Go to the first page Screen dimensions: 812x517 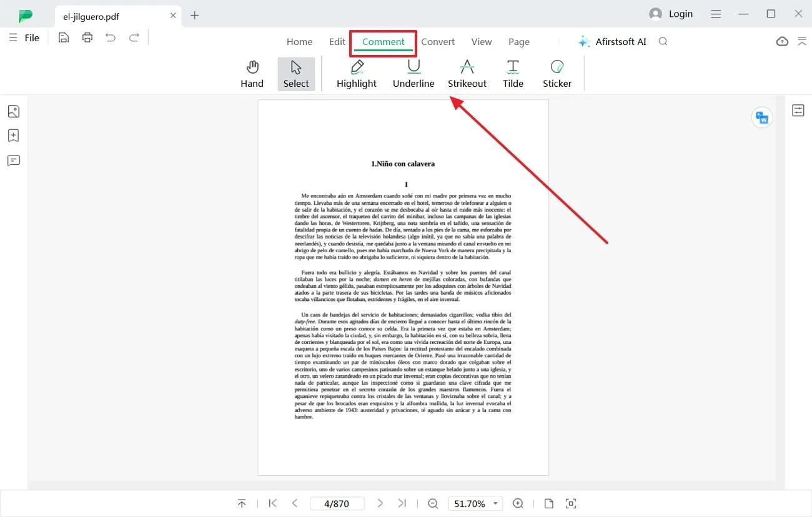[272, 503]
